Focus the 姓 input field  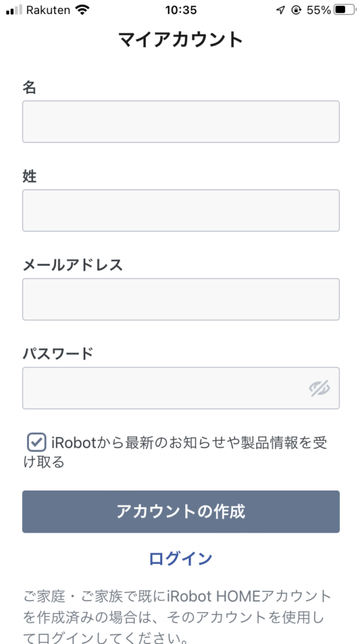point(181,210)
